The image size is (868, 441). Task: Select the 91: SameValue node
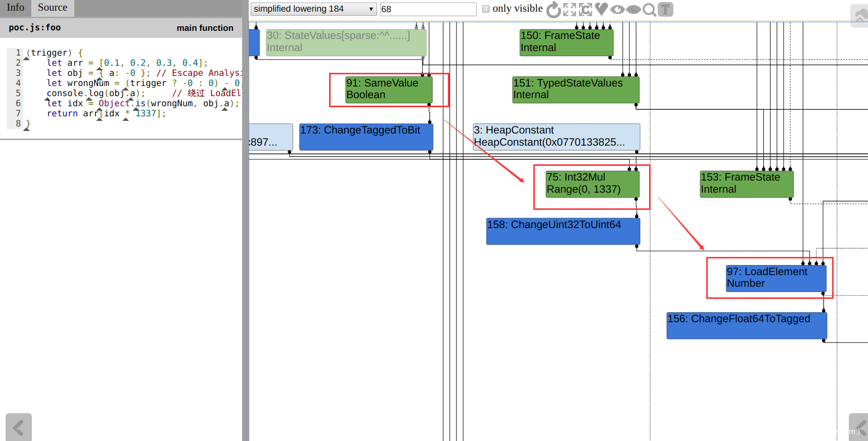pos(389,90)
